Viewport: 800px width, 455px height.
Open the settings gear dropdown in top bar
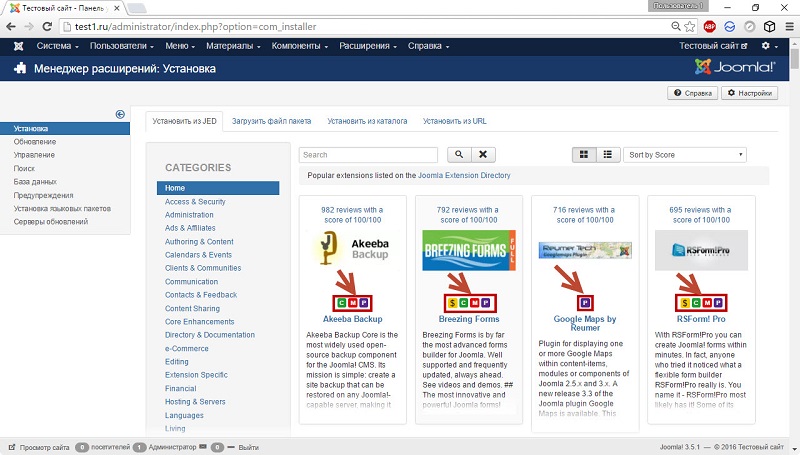(x=769, y=46)
